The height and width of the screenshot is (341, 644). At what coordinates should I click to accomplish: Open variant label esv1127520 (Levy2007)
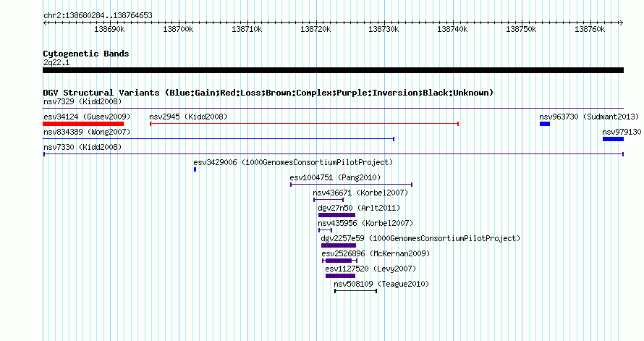click(x=371, y=269)
